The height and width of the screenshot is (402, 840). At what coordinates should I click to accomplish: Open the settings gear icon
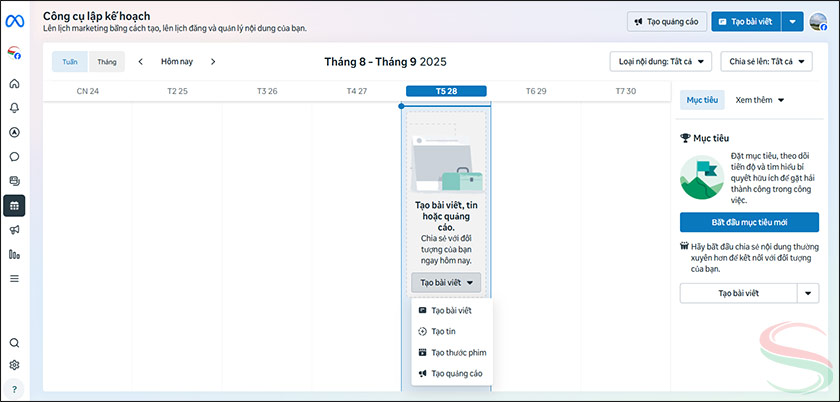pos(14,365)
